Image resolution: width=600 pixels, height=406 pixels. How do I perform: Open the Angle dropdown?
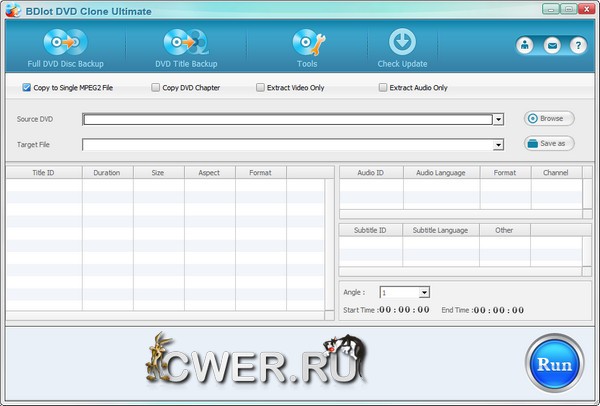[424, 292]
